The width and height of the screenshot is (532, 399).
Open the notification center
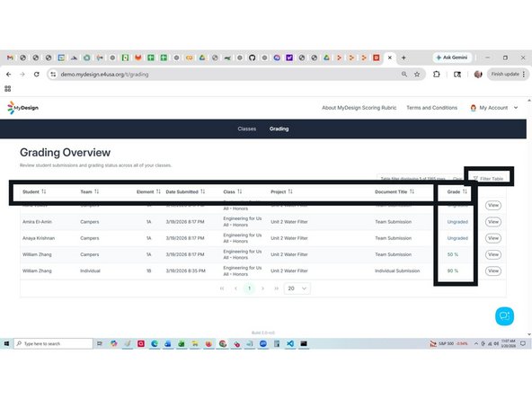click(523, 343)
